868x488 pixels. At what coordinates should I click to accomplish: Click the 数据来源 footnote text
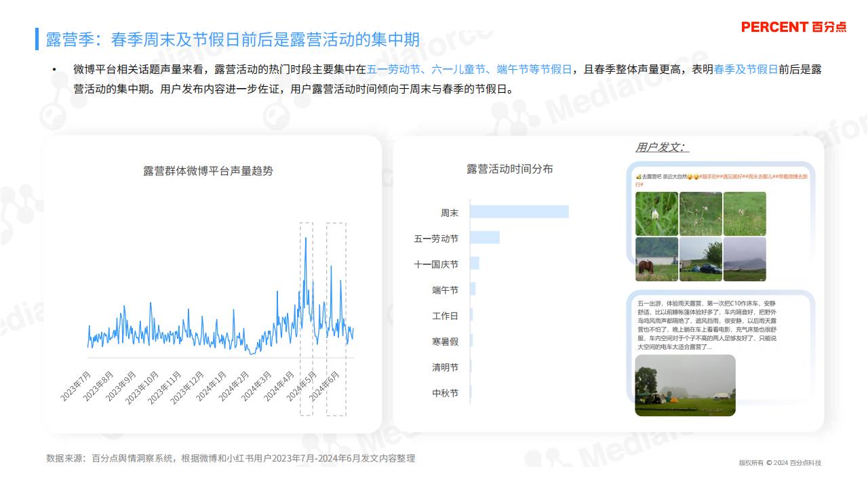tap(231, 459)
